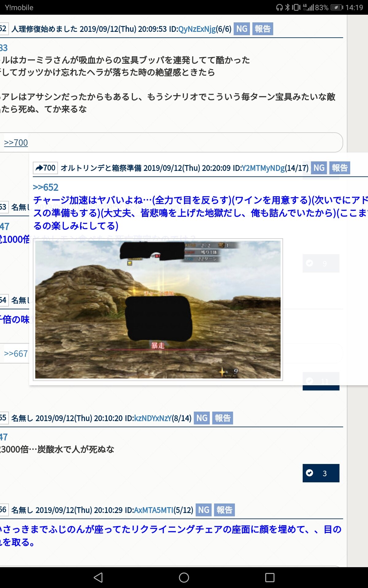Screen dimensions: 368x588
Task: Tap the like button showing 11
Action: coord(321,382)
